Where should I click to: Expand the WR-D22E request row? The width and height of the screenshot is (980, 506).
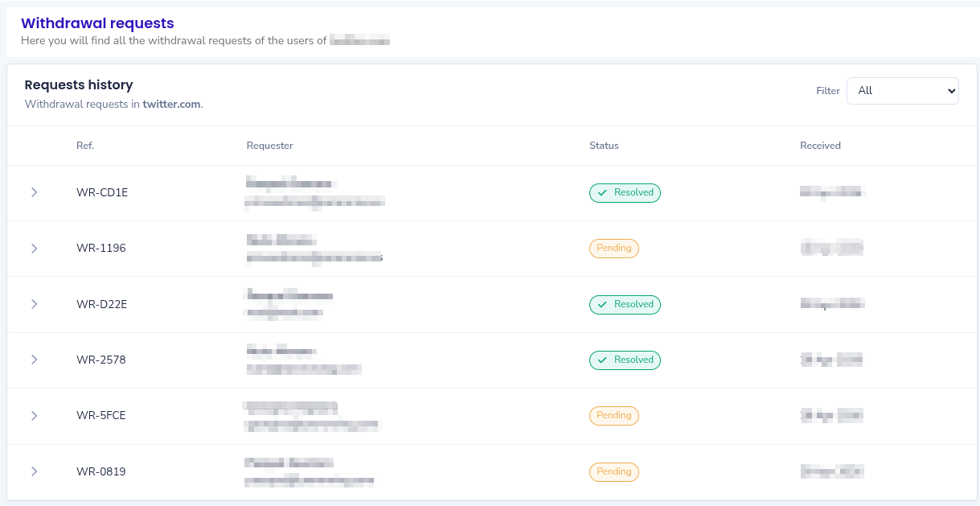point(34,304)
